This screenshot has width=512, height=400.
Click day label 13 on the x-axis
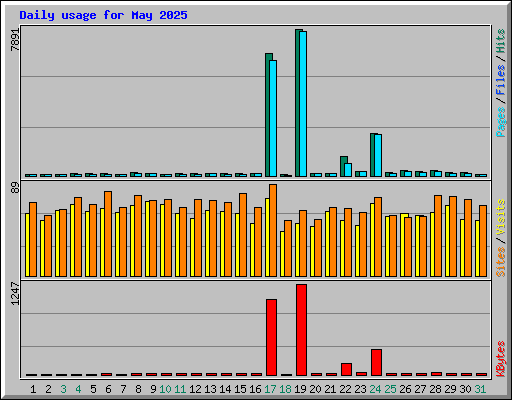coord(210,389)
